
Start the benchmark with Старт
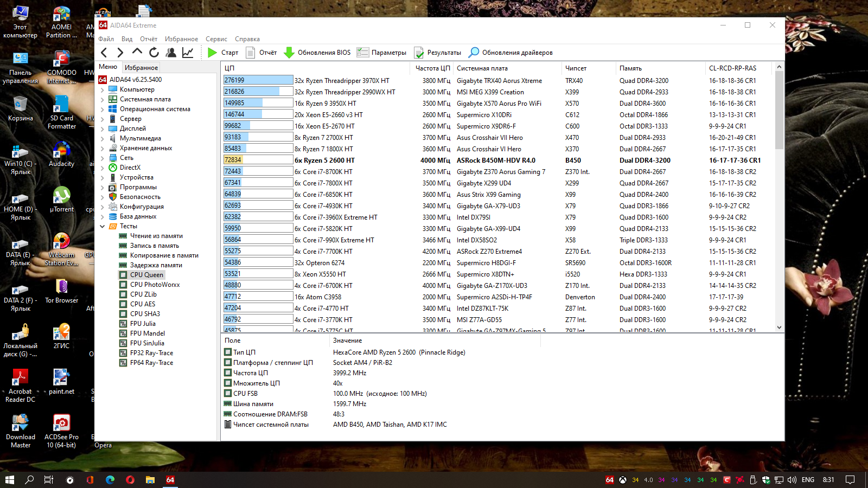223,53
